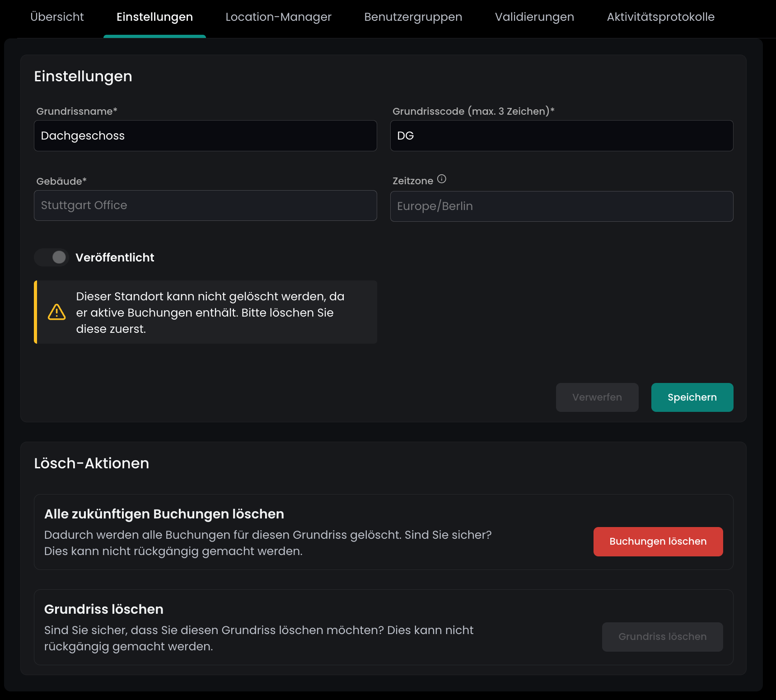Click the active bookings warning message text
Image resolution: width=776 pixels, height=700 pixels.
click(x=210, y=313)
